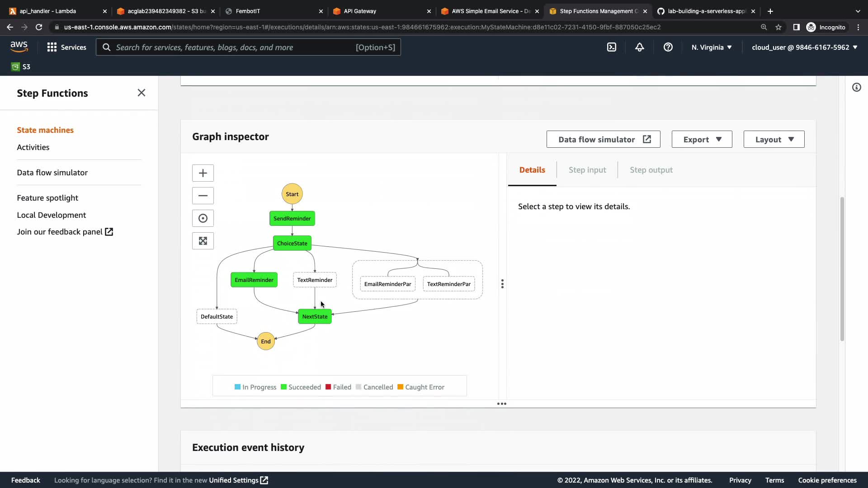This screenshot has width=868, height=488.
Task: Go to Activities in the sidebar
Action: pos(33,147)
